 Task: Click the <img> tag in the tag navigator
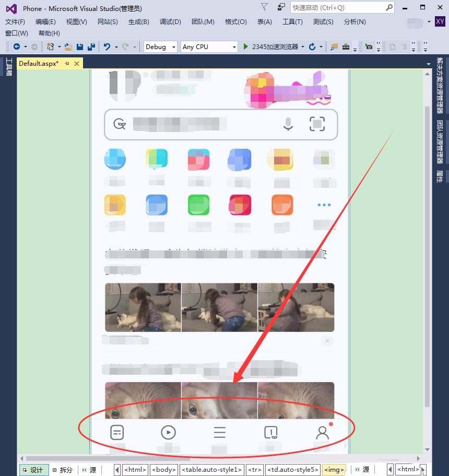coord(334,469)
